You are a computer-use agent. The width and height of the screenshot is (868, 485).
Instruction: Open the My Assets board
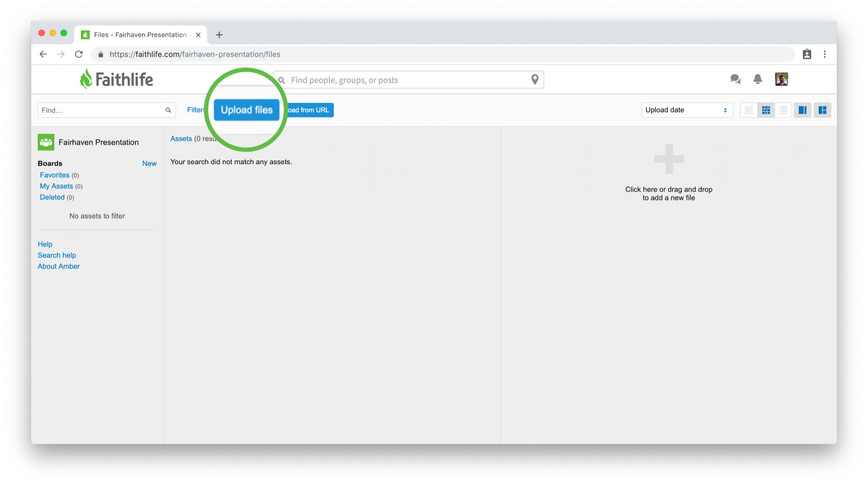56,186
